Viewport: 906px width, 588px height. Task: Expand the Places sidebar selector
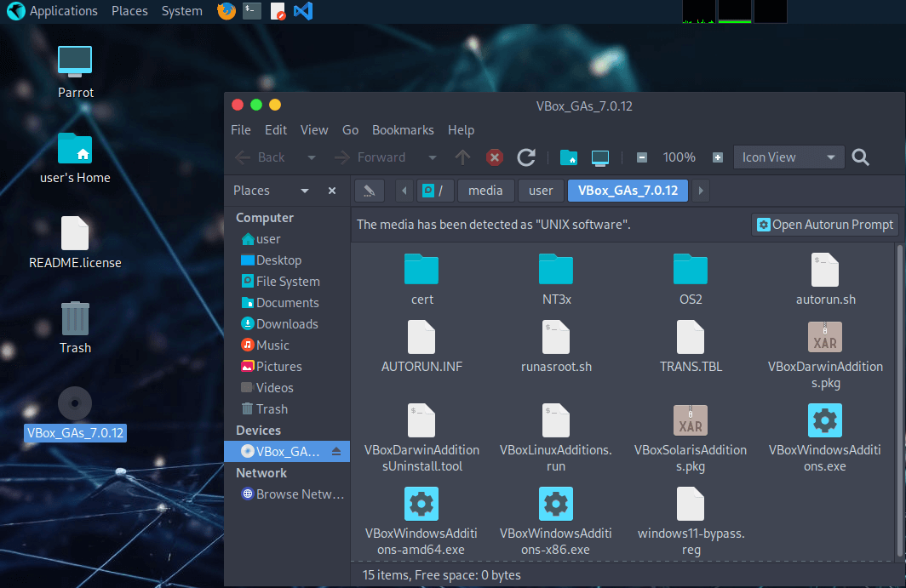click(x=304, y=191)
